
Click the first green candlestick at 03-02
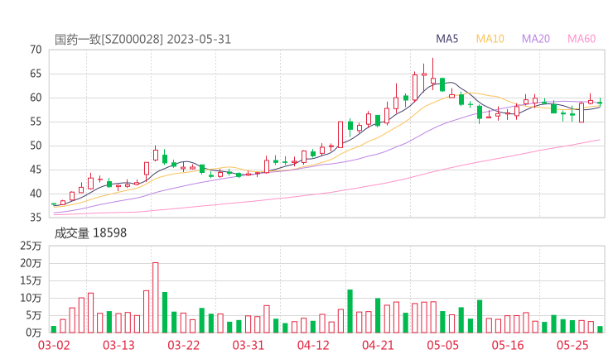pos(54,204)
